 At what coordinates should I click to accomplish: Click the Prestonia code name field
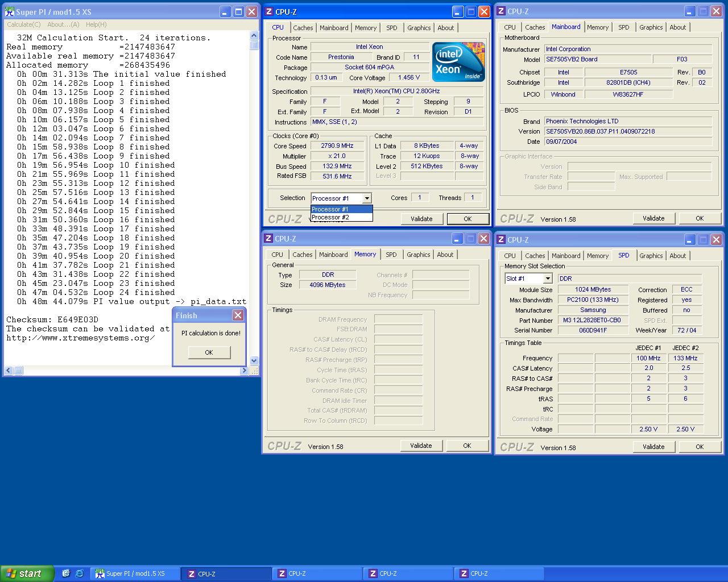[341, 57]
